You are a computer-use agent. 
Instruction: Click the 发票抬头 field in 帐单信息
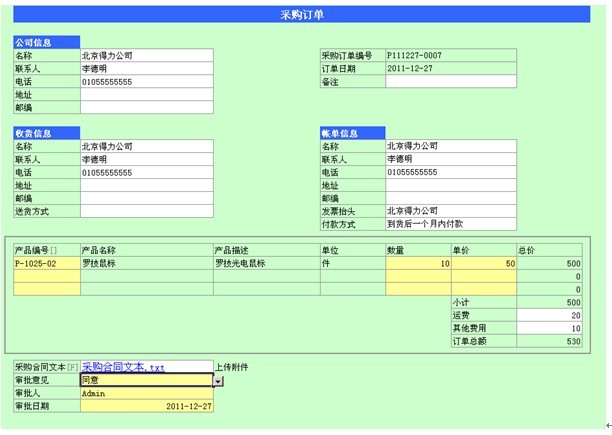(x=450, y=212)
